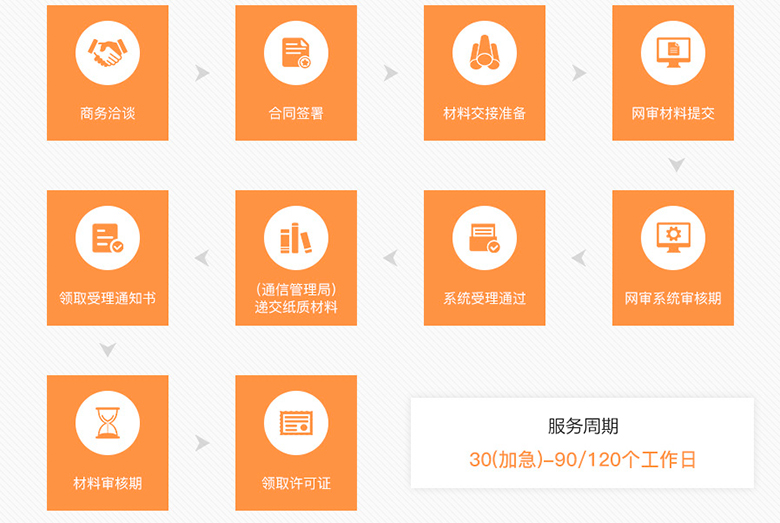780x523 pixels.
Task: Click the 领取许可证 text label
Action: [x=296, y=483]
